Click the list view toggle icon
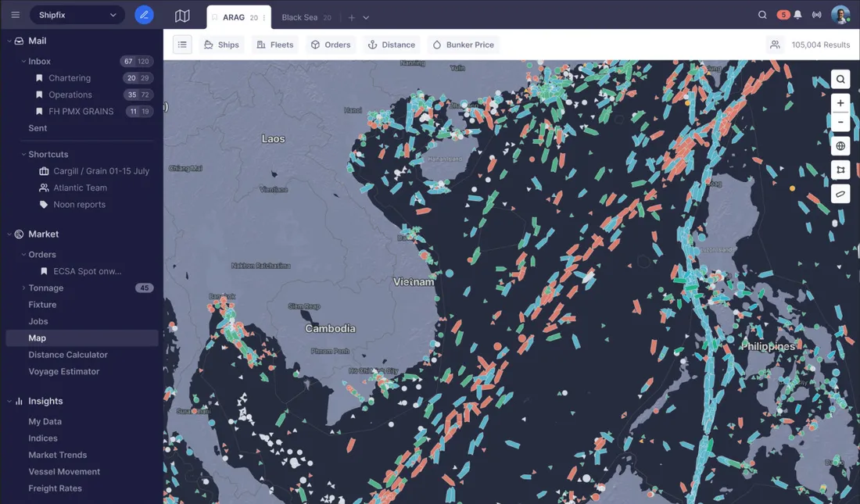The width and height of the screenshot is (860, 504). (182, 45)
